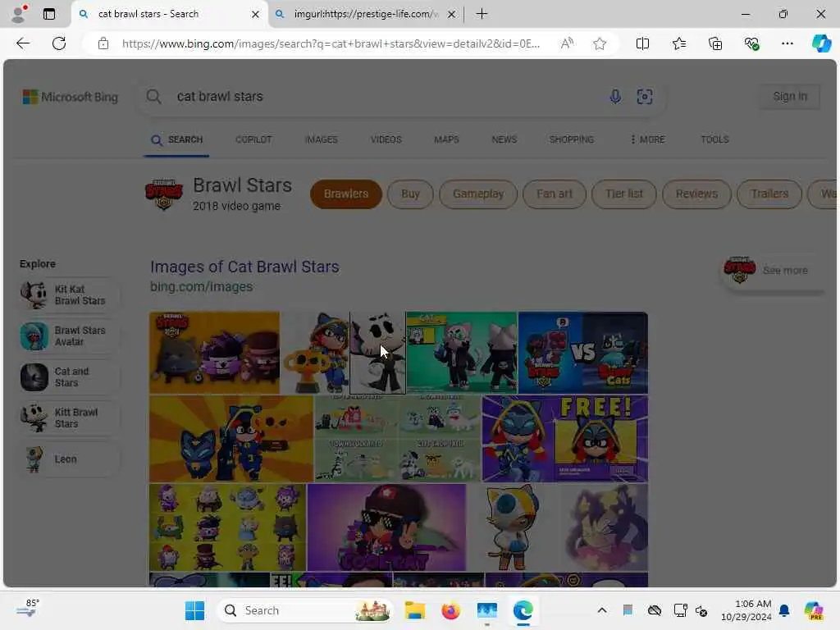This screenshot has width=840, height=630.
Task: Open the white cat character thumbnail
Action: 378,353
